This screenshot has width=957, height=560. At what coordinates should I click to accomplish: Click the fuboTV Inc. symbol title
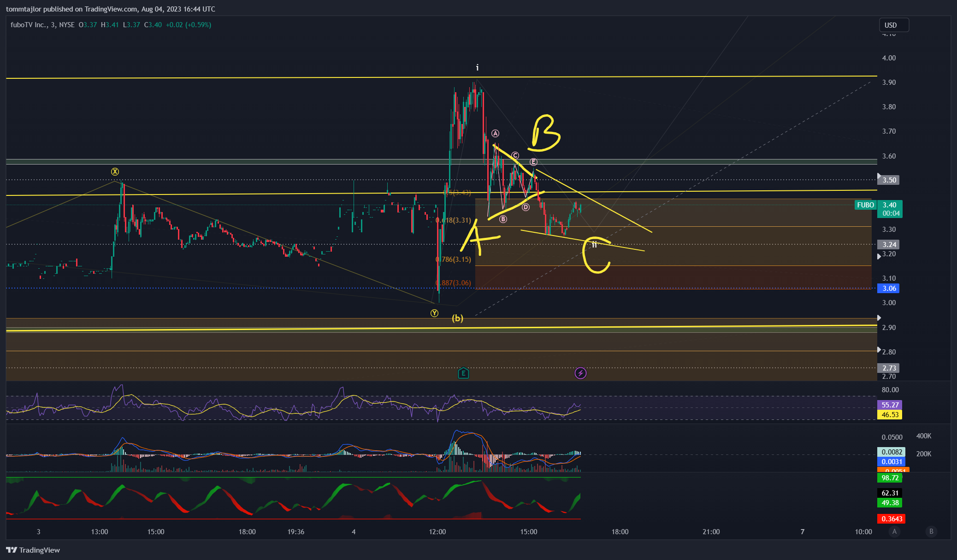coord(29,25)
